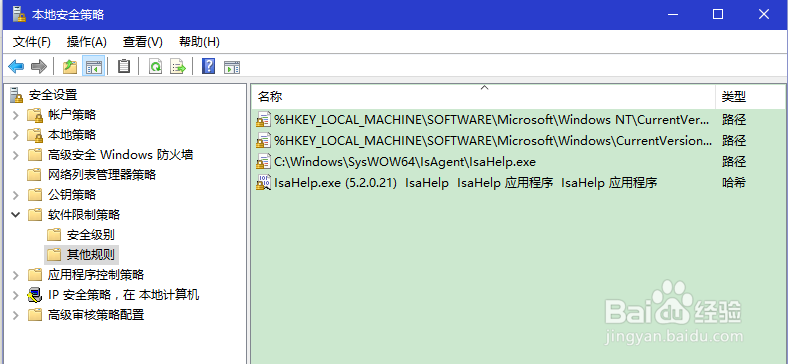The width and height of the screenshot is (788, 364).
Task: Click the 高级安全 Windows 防火墙 folder icon
Action: coord(35,155)
